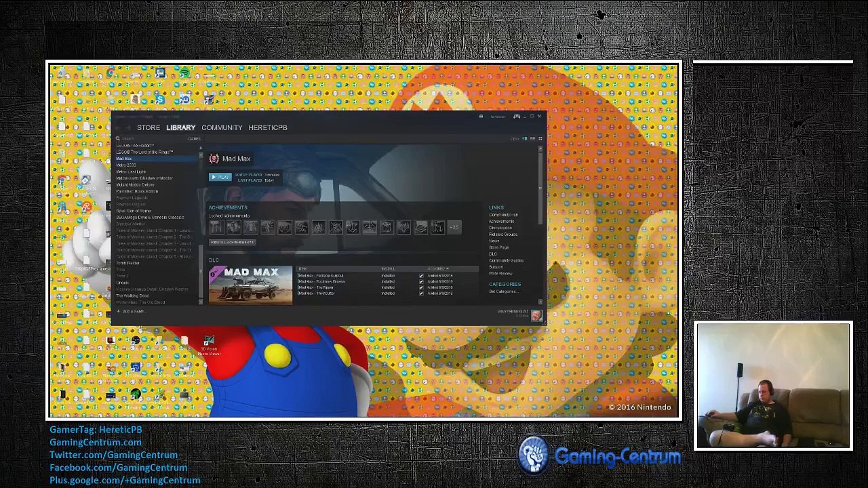Screen dimensions: 868x488
Task: Open Big Picture mode controller icon
Action: [517, 117]
